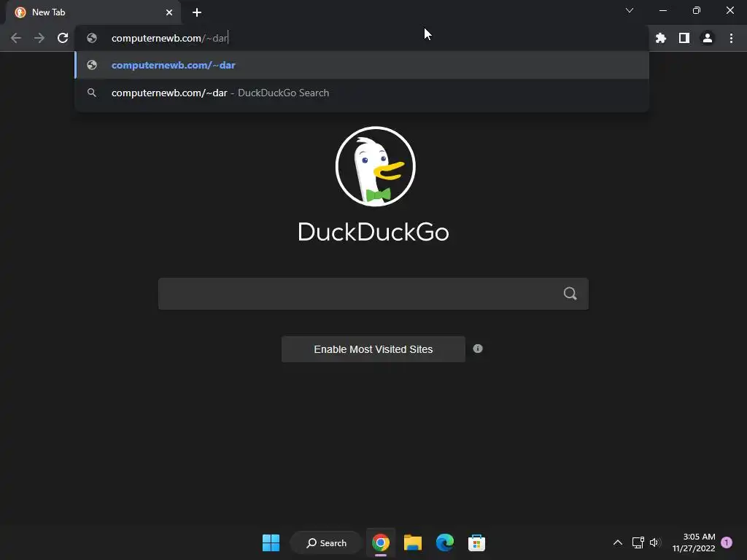The height and width of the screenshot is (560, 747).
Task: Click the volume speaker tray icon
Action: coord(656,542)
